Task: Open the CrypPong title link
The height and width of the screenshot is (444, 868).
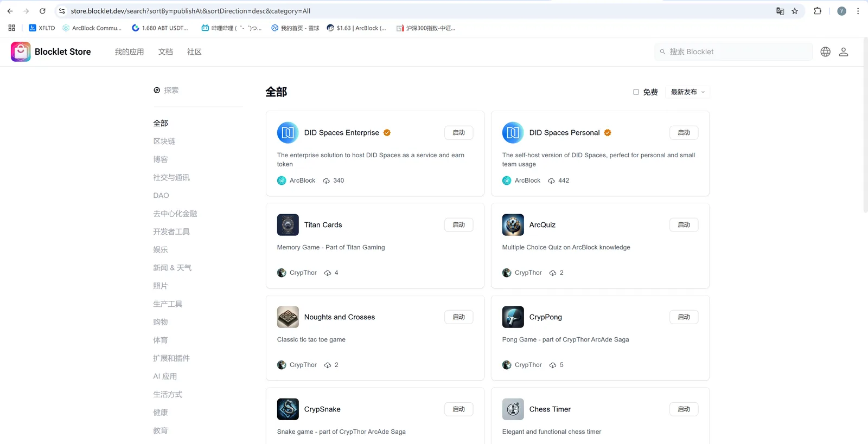Action: click(x=546, y=317)
